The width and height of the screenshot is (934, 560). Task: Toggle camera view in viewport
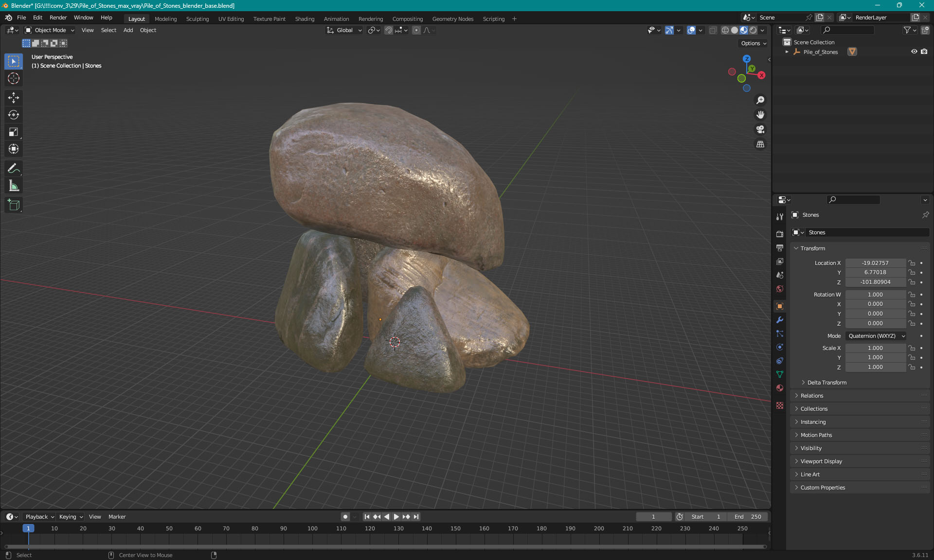click(x=760, y=129)
